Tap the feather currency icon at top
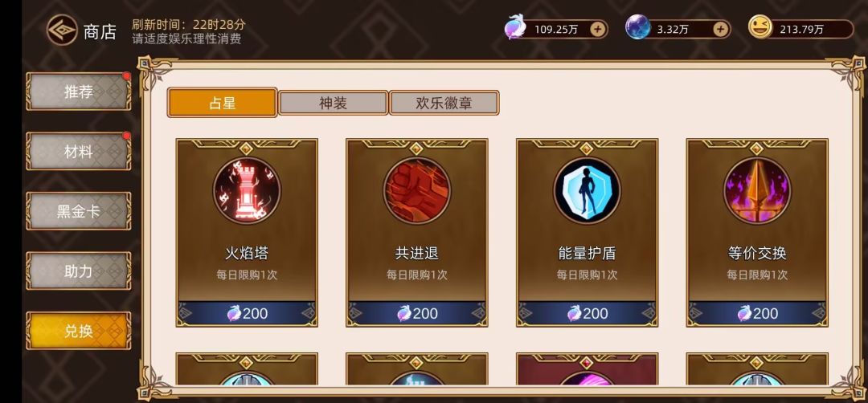 515,27
